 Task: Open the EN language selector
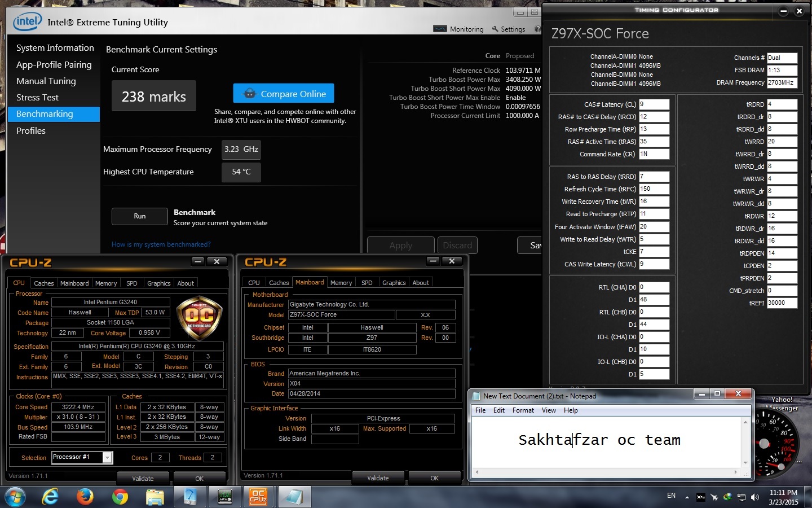point(671,496)
